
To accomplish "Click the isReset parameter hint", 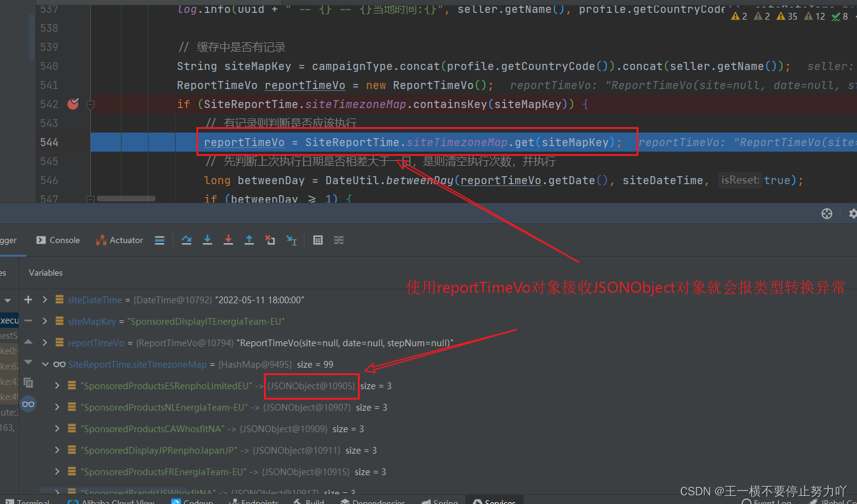I will 740,180.
